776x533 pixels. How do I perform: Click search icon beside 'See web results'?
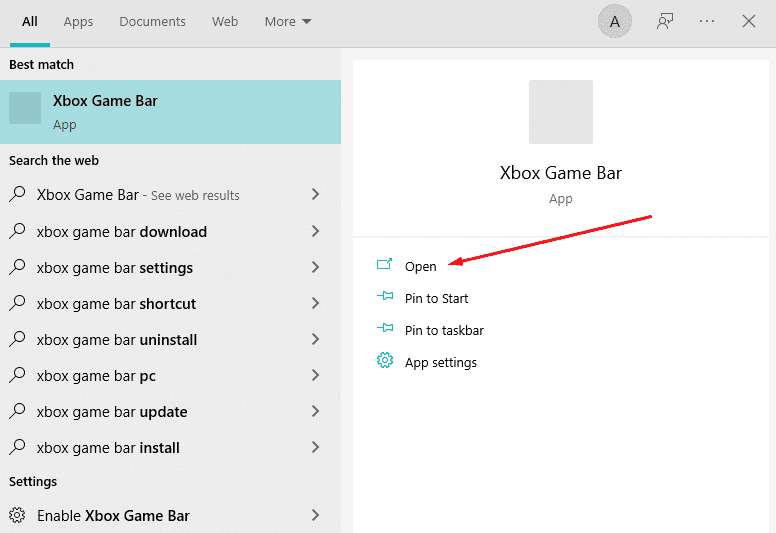pyautogui.click(x=17, y=194)
